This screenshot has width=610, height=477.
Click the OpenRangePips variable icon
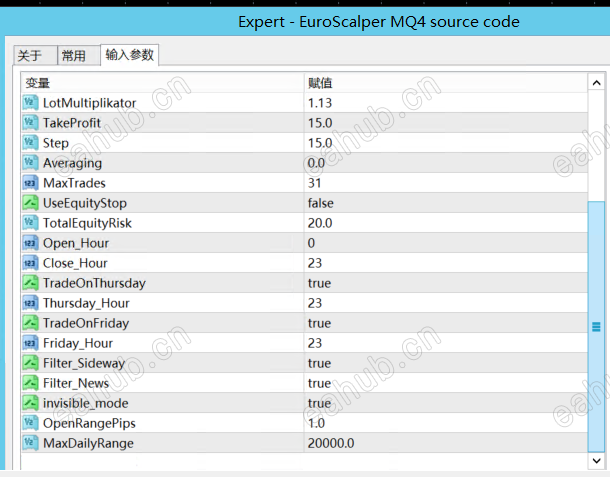30,423
